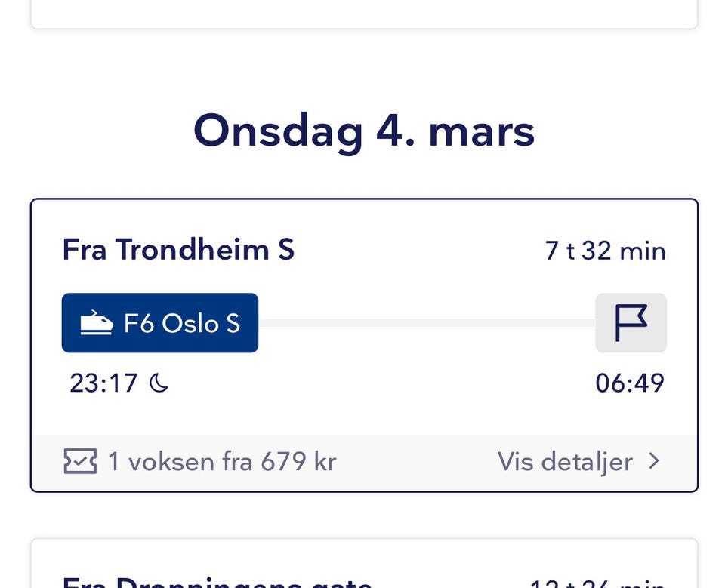Click the grey journey line before the flag
Viewport: 725px width, 588px height.
(x=427, y=323)
